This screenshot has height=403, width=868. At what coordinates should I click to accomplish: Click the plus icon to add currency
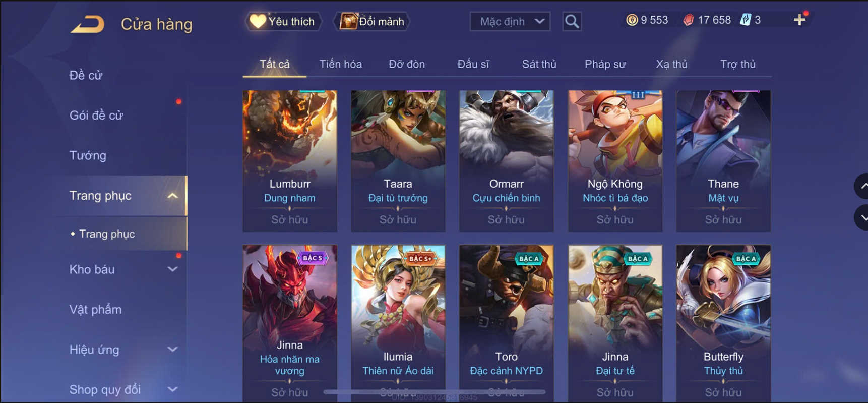click(x=799, y=20)
